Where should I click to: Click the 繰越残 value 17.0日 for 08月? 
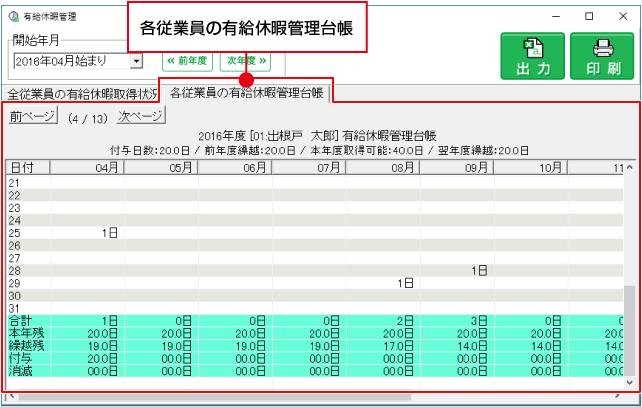pyautogui.click(x=398, y=346)
